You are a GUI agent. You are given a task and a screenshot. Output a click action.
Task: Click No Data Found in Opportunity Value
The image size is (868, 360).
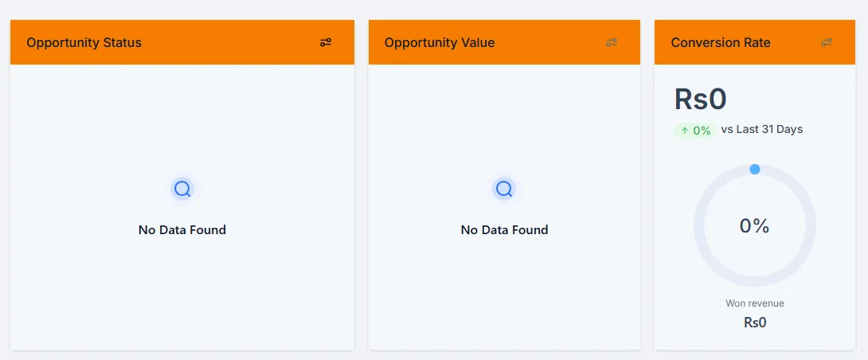504,230
